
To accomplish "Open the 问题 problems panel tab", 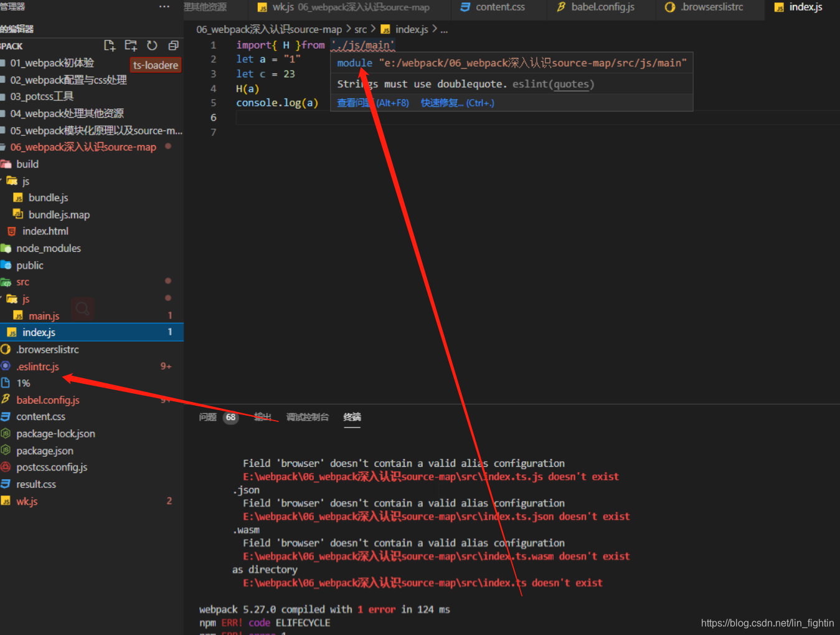I will 207,417.
